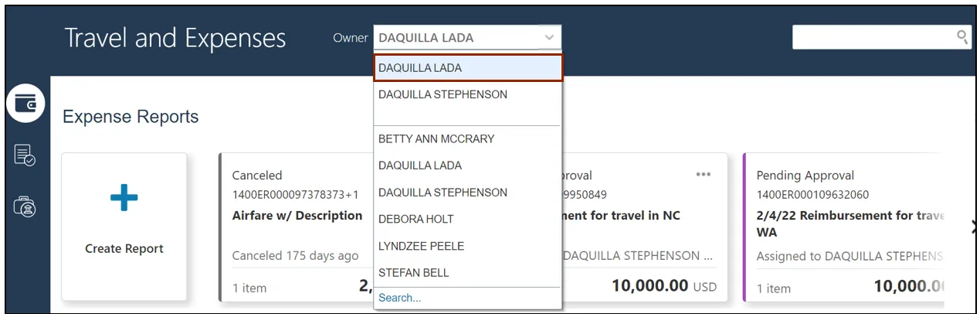Click the search magnifier icon

[962, 36]
